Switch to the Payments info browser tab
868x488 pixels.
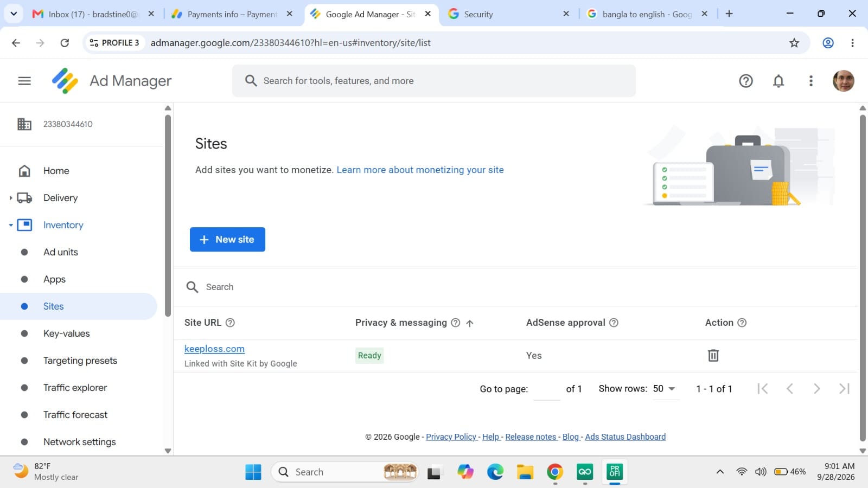(232, 14)
